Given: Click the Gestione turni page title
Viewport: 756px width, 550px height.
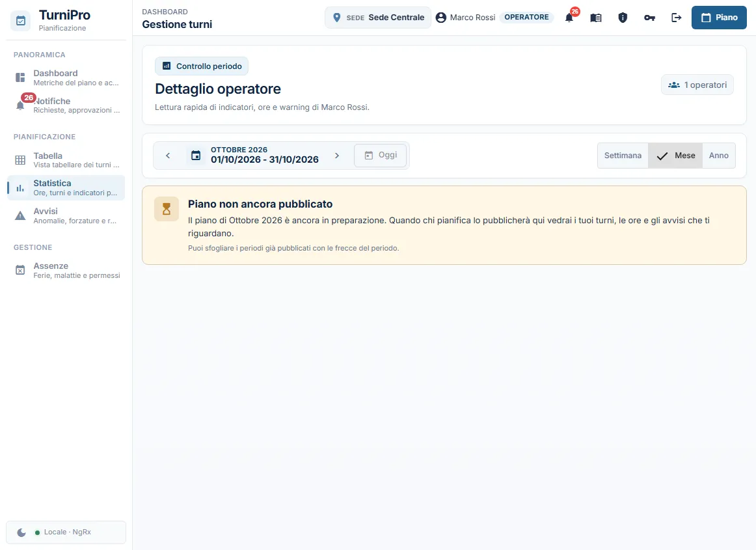Looking at the screenshot, I should tap(177, 24).
